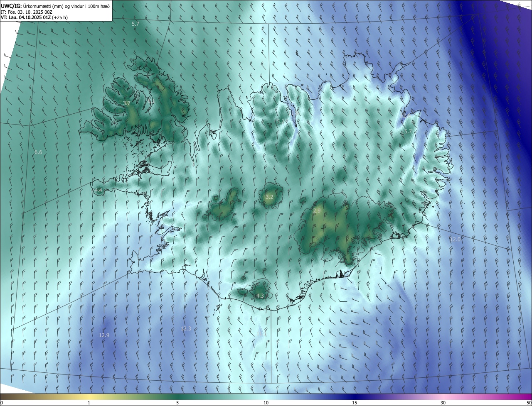Click the yellow section of the precipitation colorbar
The width and height of the screenshot is (532, 406).
point(89,396)
